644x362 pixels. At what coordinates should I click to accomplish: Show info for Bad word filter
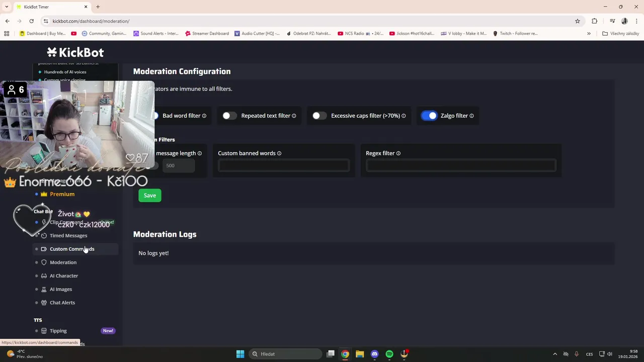(x=204, y=116)
